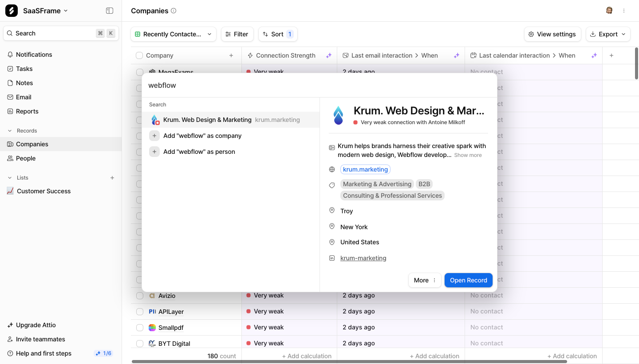Click the Open Record button
639x364 pixels.
[469, 280]
